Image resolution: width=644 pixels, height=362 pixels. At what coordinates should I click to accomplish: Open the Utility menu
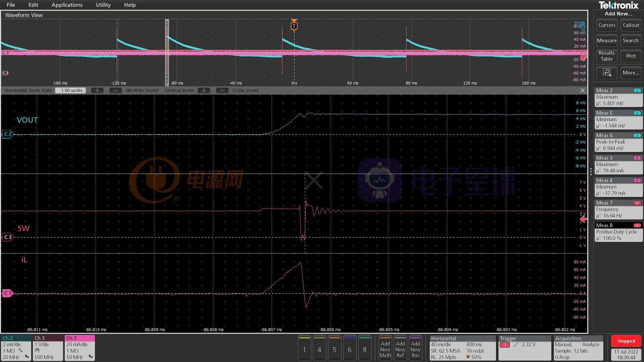coord(103,5)
